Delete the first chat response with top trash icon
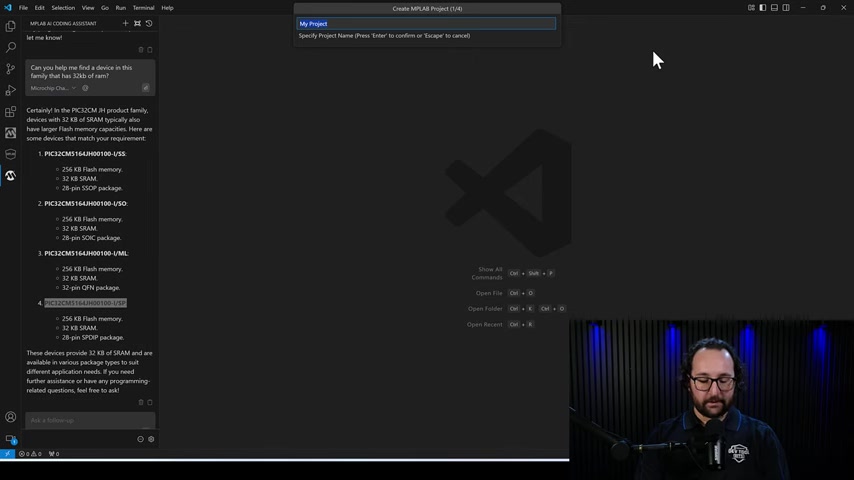Screen dimensions: 854x480 (x=141, y=50)
